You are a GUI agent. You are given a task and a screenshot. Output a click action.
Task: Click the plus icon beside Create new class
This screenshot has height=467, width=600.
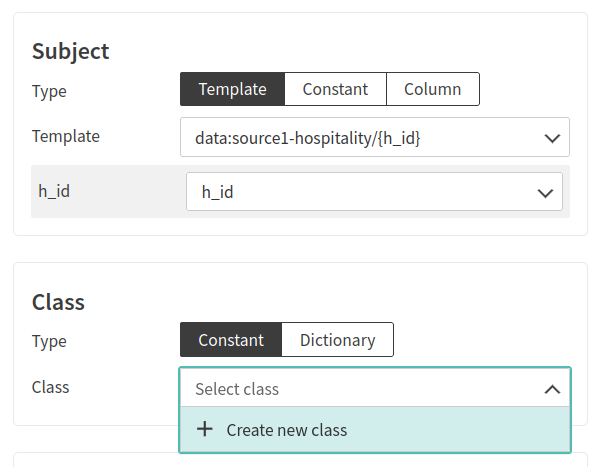205,430
